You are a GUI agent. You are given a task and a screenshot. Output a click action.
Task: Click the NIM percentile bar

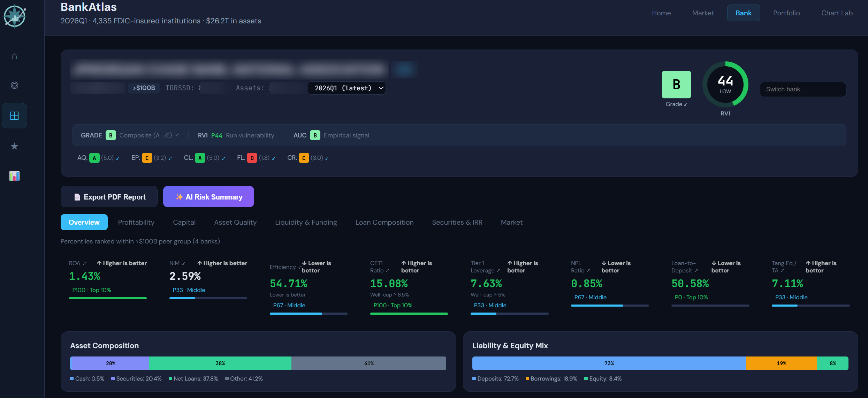(x=208, y=298)
